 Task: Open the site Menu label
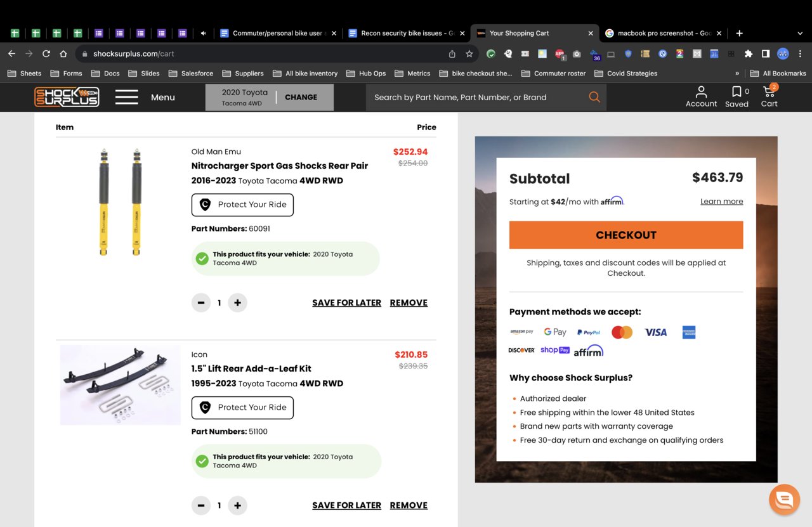tap(163, 97)
